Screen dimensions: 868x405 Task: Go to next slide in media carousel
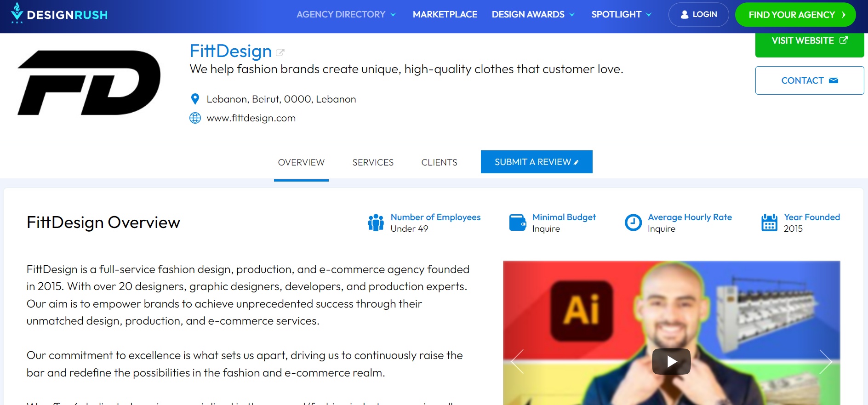click(x=825, y=361)
